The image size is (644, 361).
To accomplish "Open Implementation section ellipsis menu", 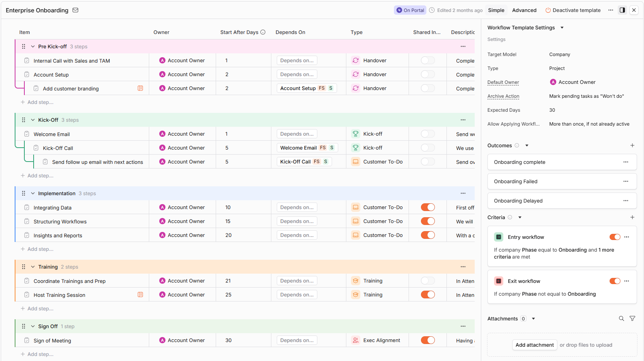I will click(463, 193).
